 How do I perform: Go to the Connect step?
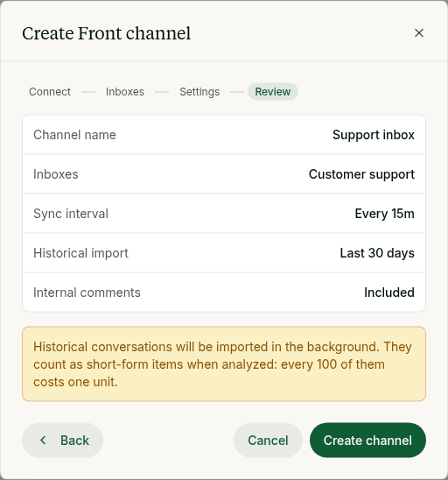[50, 91]
